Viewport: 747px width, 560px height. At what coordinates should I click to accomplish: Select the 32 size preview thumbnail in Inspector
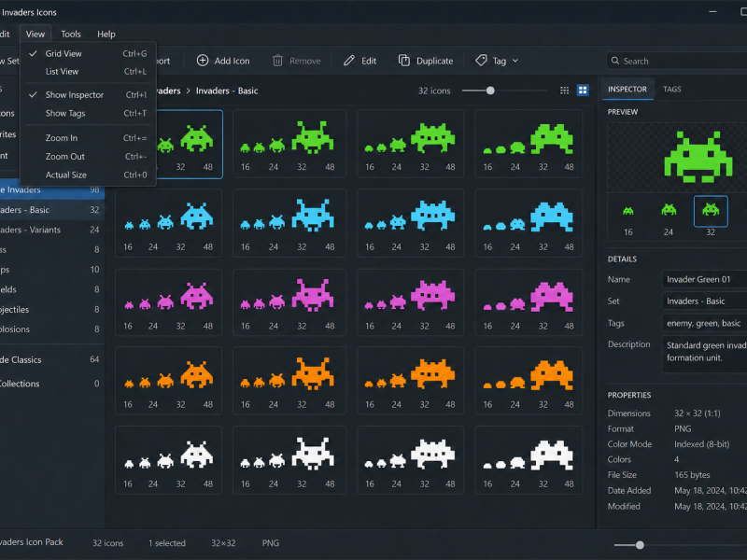tap(711, 211)
